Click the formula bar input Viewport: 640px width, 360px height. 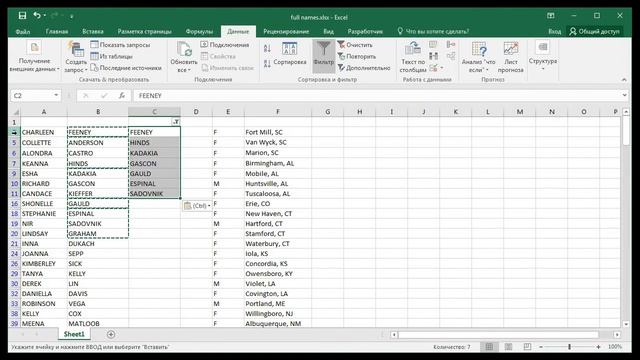(x=378, y=96)
